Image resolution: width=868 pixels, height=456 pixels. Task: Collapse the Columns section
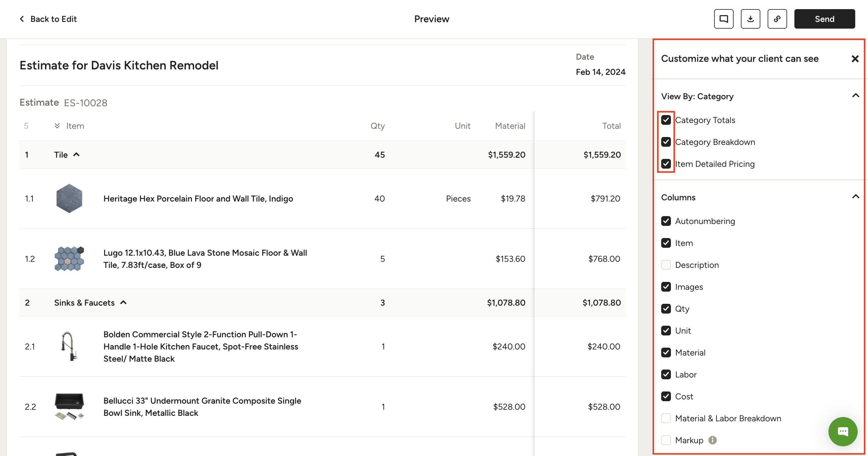click(x=855, y=197)
